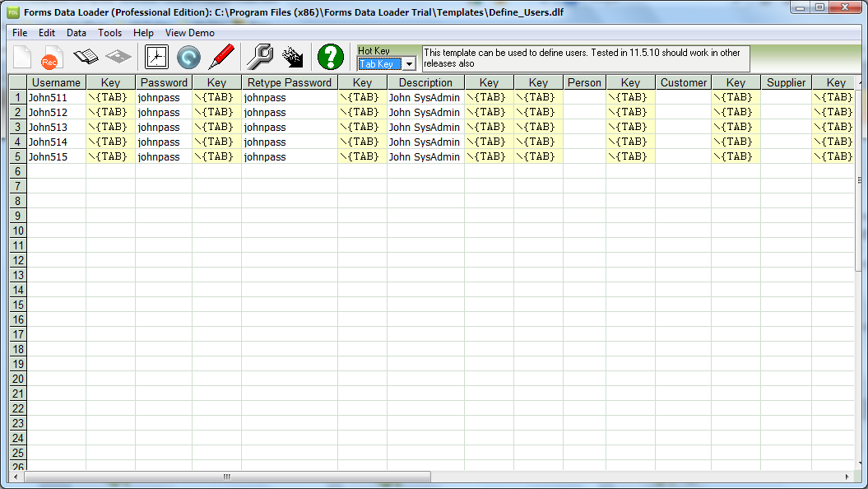Select the Supplier column header
The image size is (868, 489).
click(x=786, y=82)
